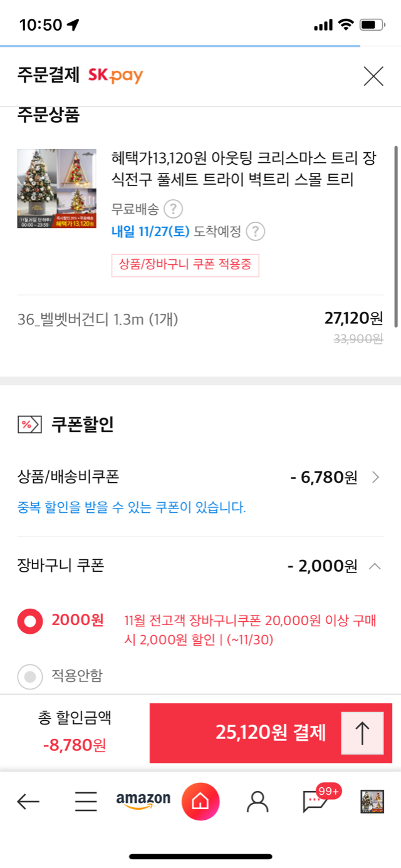Tap the arrival date help question mark
Image resolution: width=401 pixels, height=868 pixels.
[255, 232]
